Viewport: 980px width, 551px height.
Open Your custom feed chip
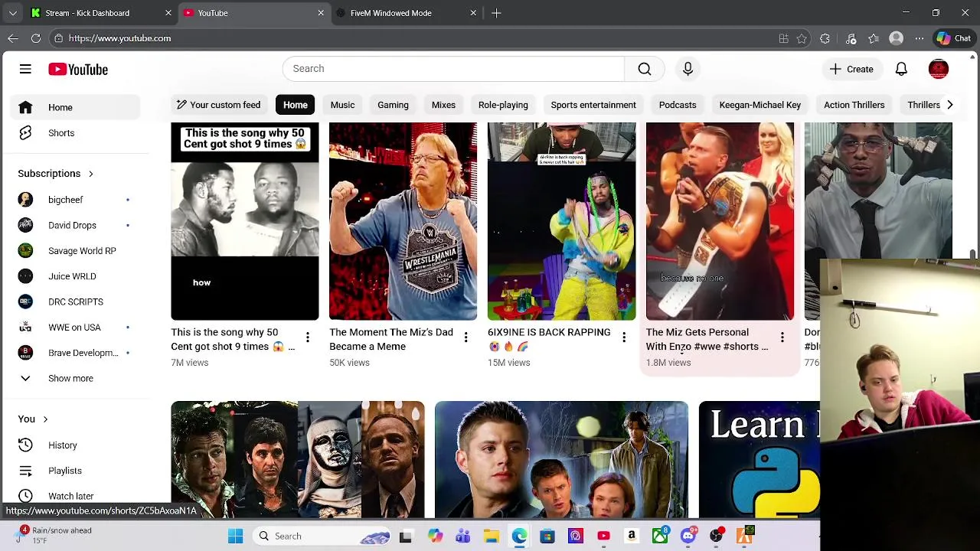point(218,105)
